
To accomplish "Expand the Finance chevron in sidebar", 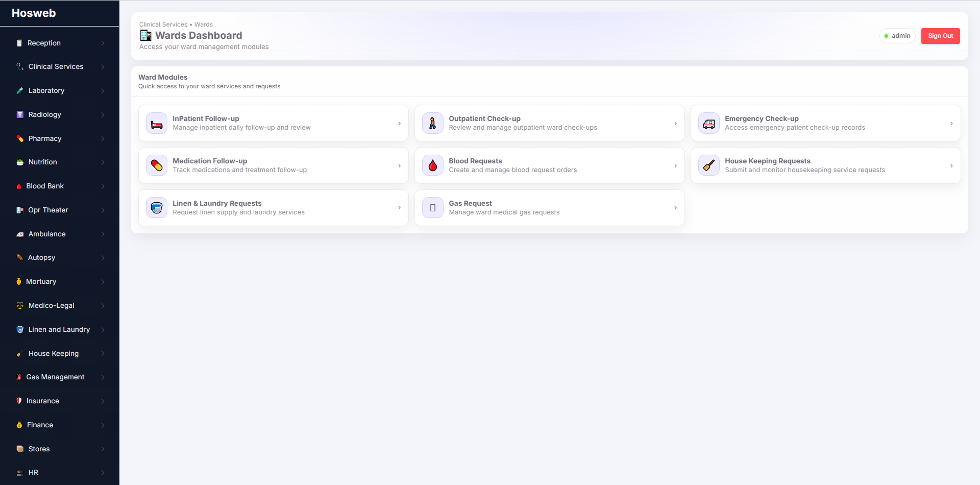I will [x=103, y=425].
